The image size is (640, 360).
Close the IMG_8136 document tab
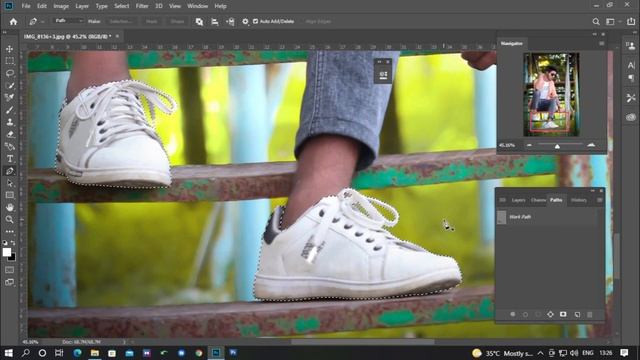pos(117,36)
